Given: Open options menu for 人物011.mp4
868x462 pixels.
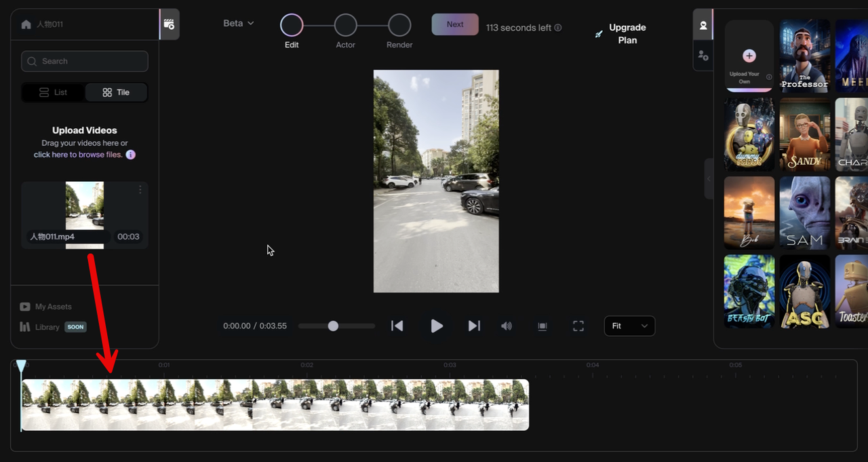Looking at the screenshot, I should pyautogui.click(x=140, y=189).
